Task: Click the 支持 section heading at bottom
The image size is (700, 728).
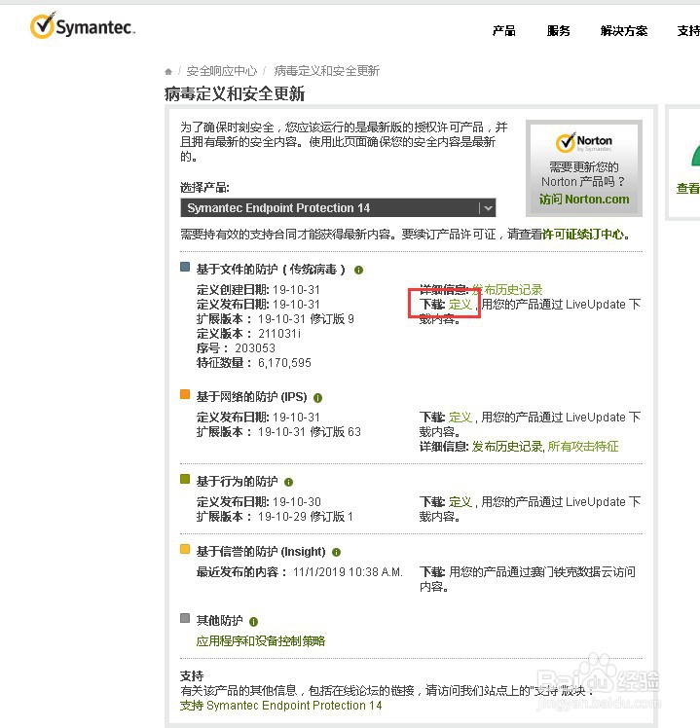Action: (192, 676)
